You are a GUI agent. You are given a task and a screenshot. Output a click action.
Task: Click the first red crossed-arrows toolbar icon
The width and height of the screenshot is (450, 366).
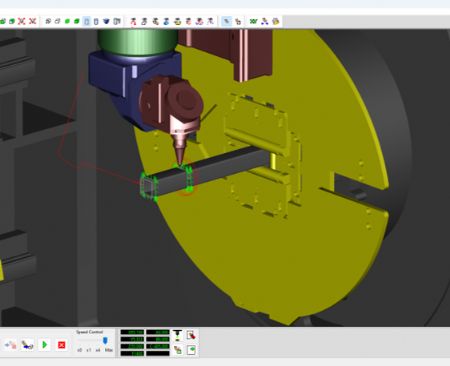coord(22,21)
